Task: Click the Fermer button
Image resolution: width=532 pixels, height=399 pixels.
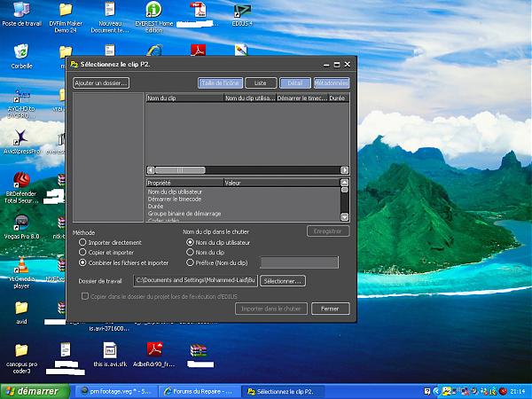Action: tap(330, 309)
